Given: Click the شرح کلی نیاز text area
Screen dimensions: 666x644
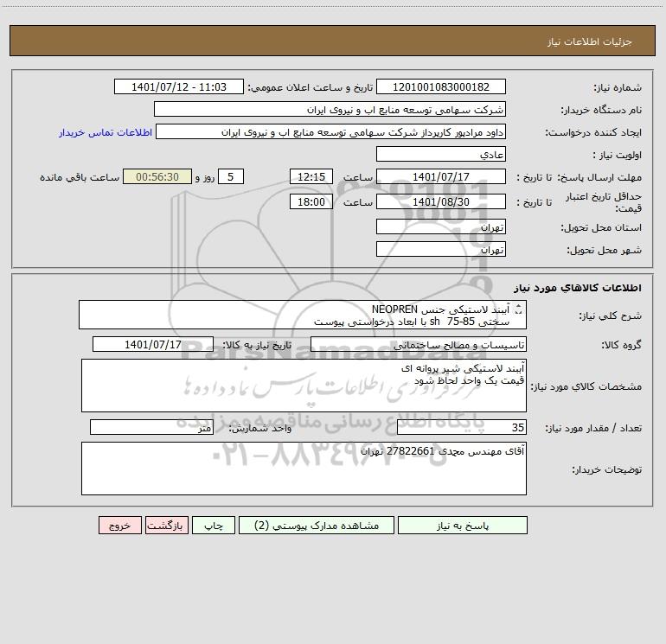Looking at the screenshot, I should tap(303, 315).
